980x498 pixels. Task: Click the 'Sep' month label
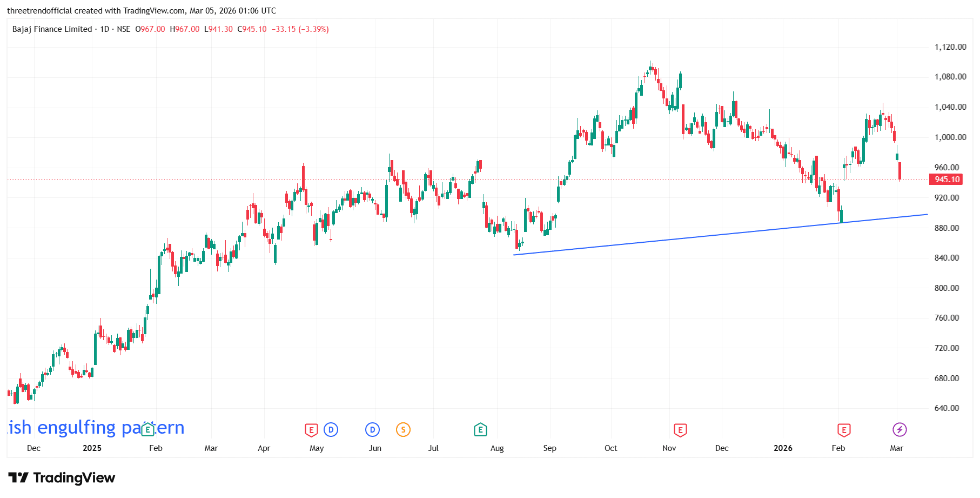pyautogui.click(x=549, y=448)
